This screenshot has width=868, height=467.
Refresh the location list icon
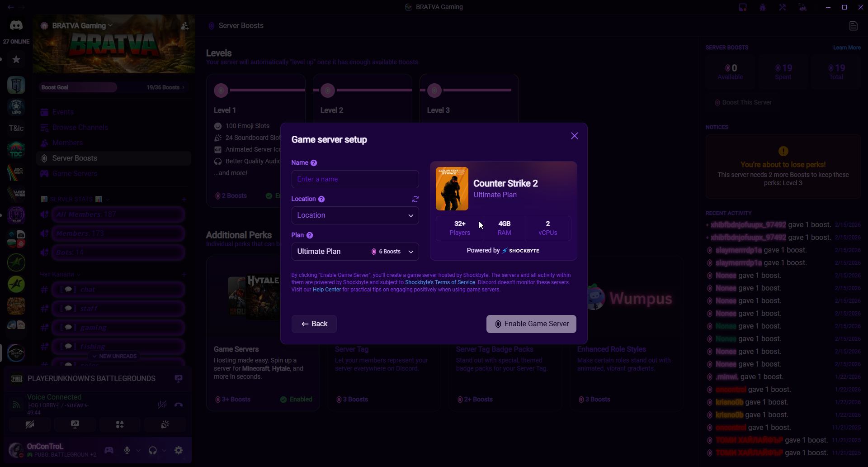415,199
